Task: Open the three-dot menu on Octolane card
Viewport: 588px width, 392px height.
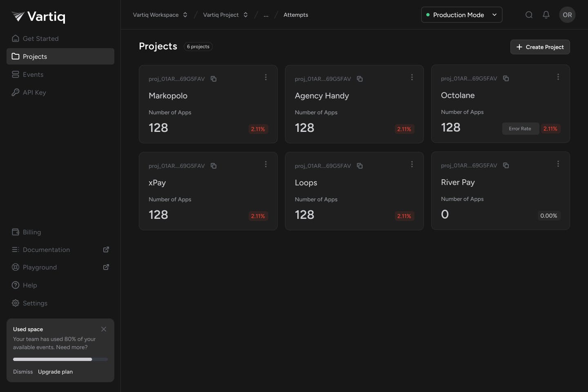Action: [558, 77]
